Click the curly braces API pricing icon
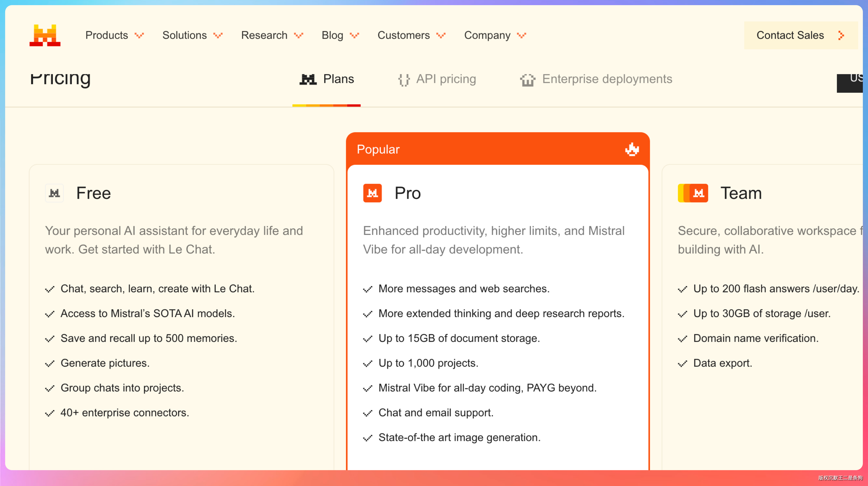This screenshot has height=486, width=868. [x=404, y=80]
